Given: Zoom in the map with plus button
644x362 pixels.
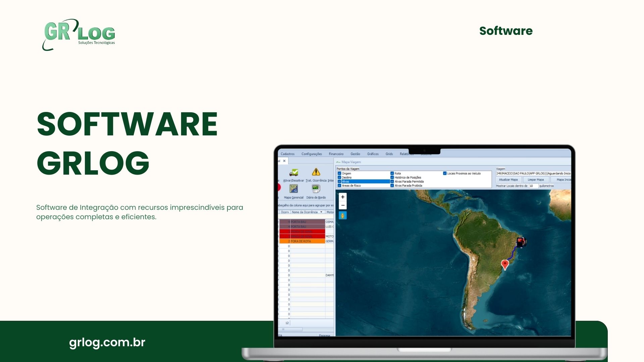Looking at the screenshot, I should pyautogui.click(x=343, y=197).
